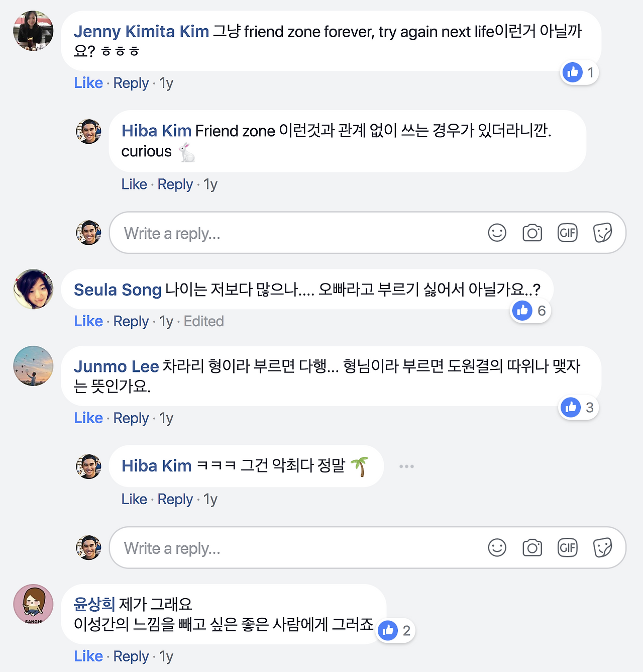Reply to Seula Song's comment
Viewport: 643px width, 672px height.
[131, 321]
